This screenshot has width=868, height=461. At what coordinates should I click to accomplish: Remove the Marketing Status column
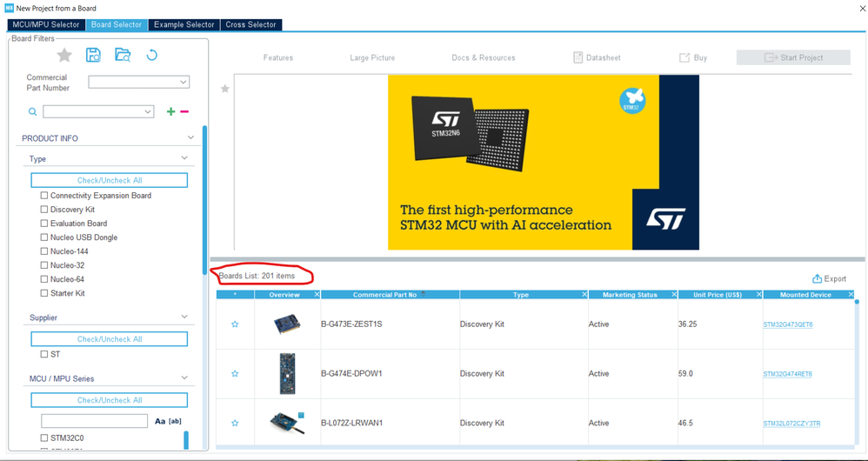[674, 294]
